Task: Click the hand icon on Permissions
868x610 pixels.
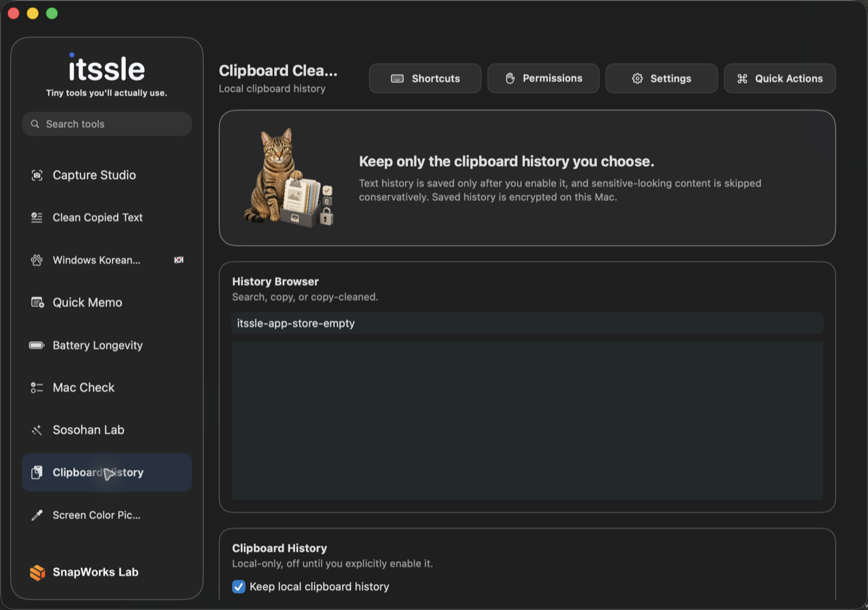Action: (510, 78)
